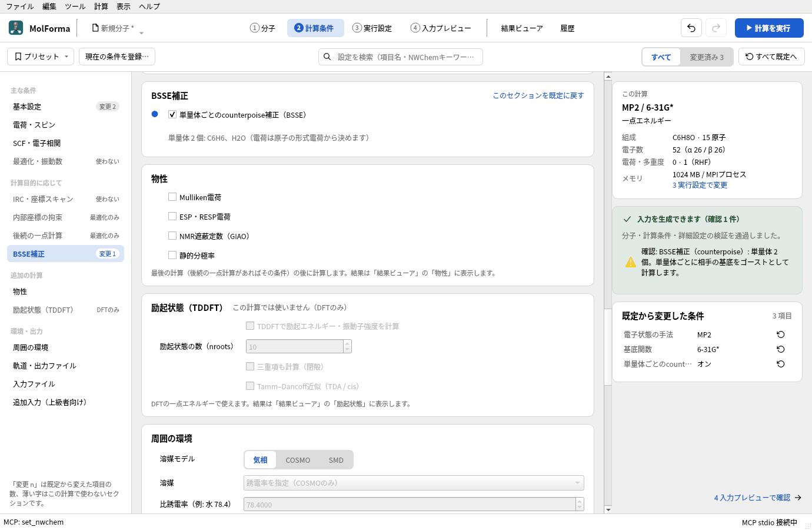Click the redo arrow button
This screenshot has width=812, height=530.
coord(716,28)
